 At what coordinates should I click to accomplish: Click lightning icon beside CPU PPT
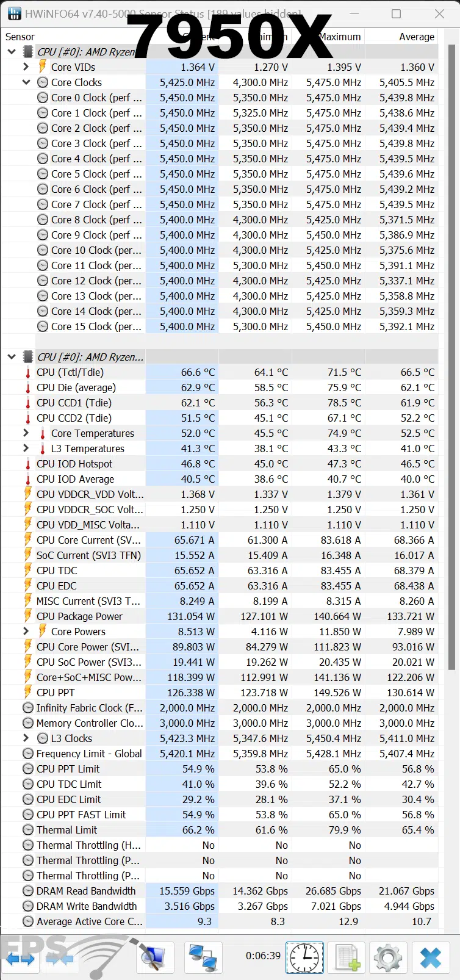coord(27,693)
